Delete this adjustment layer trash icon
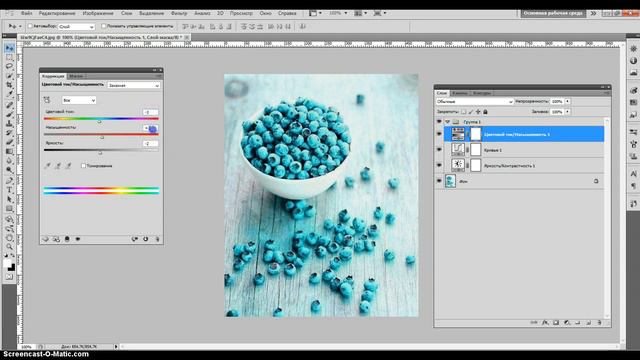The height and width of the screenshot is (360, 640). click(x=157, y=239)
